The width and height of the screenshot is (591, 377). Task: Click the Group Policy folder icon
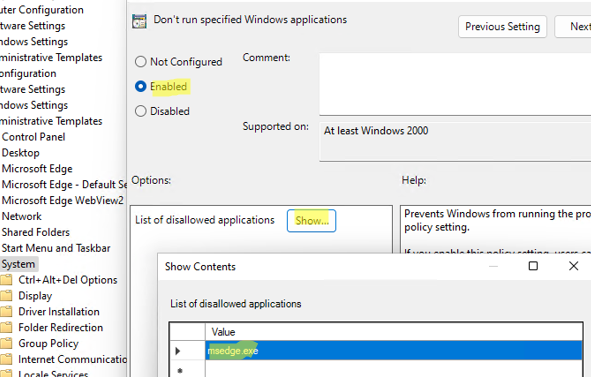coord(6,343)
